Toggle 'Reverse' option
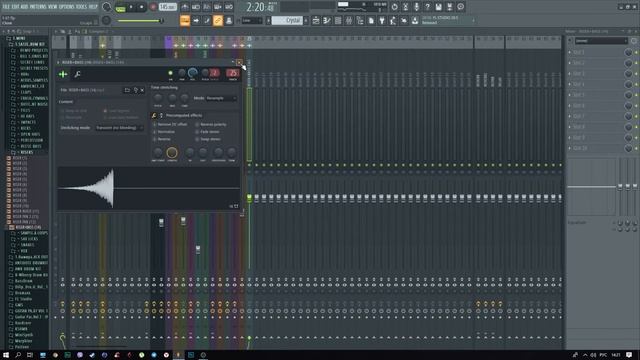This screenshot has height=360, width=640. [162, 139]
